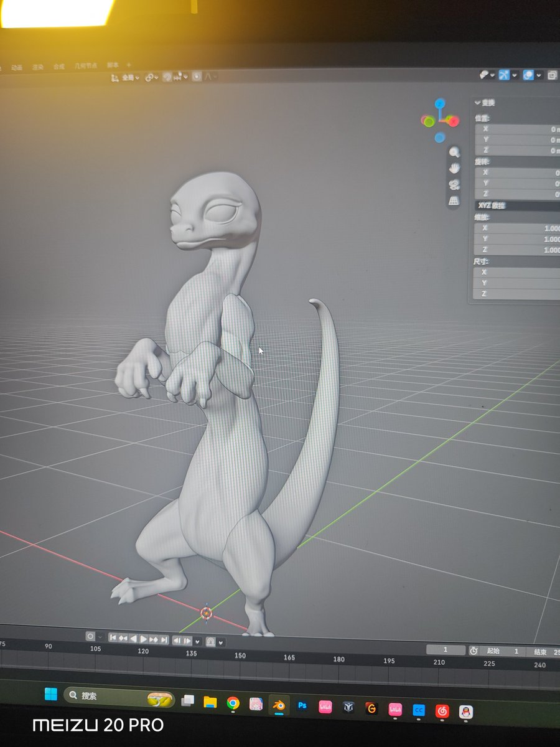Click the taskbar 搜索 search box
The height and width of the screenshot is (747, 560).
[x=119, y=697]
